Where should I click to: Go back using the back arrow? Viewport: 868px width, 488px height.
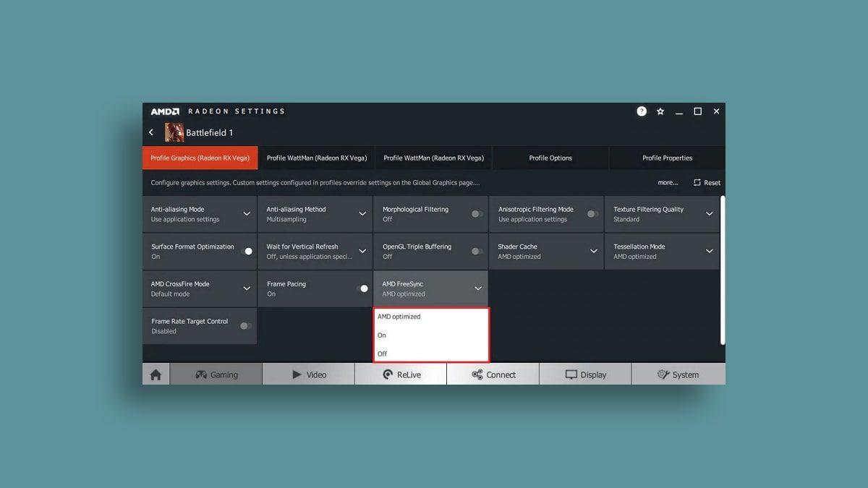tap(151, 132)
